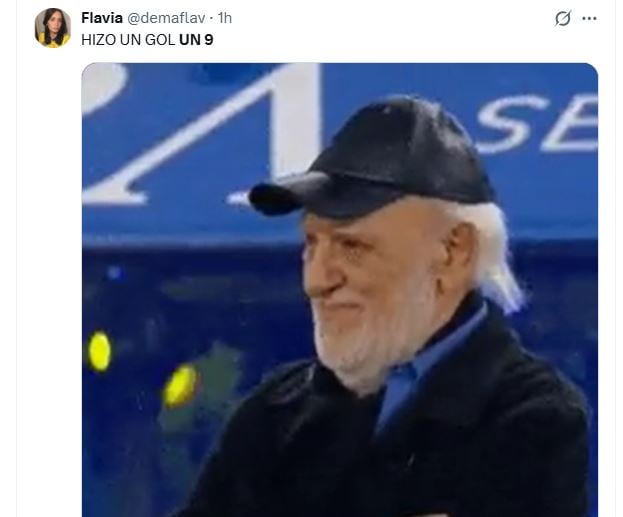The image size is (623, 517).
Task: Click the dot separator before the timestamp
Action: tap(211, 18)
